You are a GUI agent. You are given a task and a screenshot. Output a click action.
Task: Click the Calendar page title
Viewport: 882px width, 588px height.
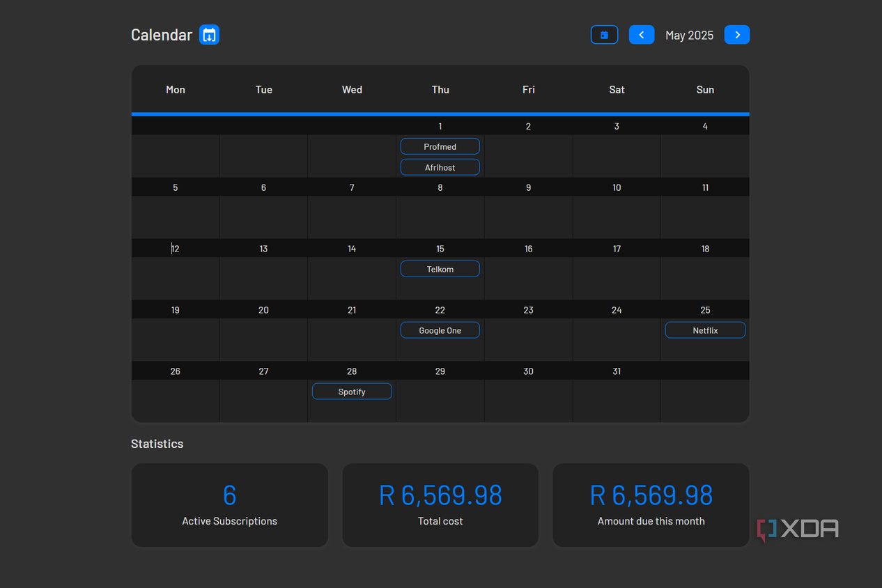(162, 35)
